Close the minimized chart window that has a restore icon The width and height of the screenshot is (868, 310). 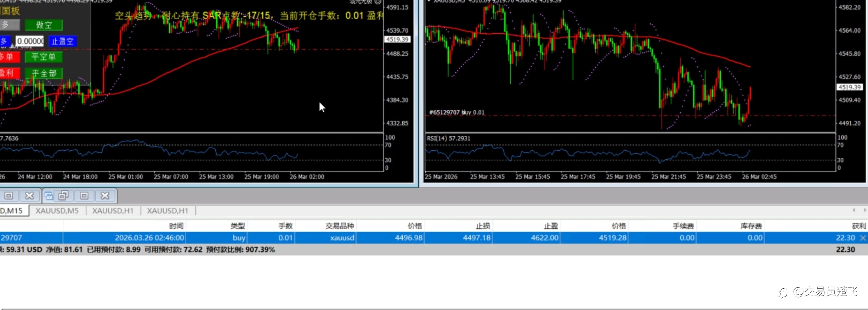pos(105,196)
